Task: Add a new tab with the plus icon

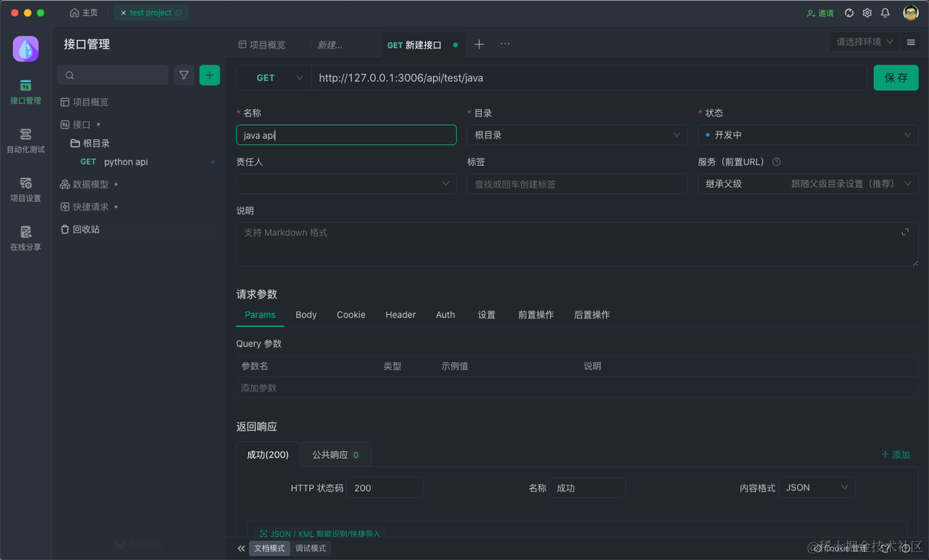Action: 479,44
